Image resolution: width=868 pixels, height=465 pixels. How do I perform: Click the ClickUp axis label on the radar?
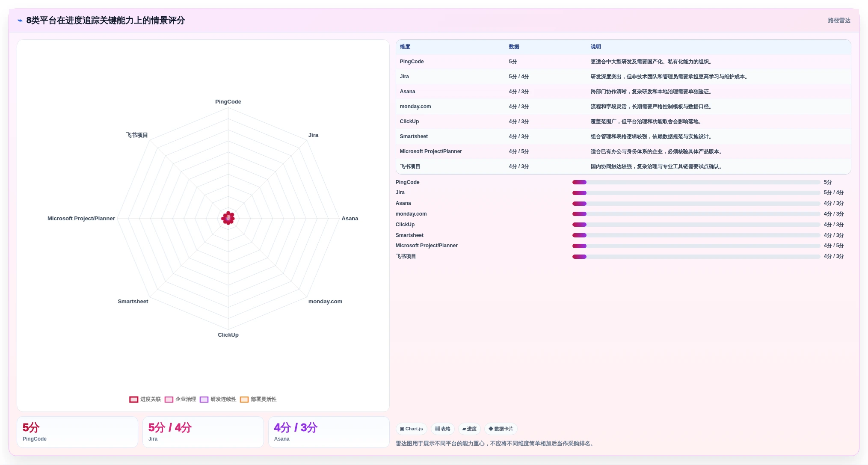click(228, 335)
